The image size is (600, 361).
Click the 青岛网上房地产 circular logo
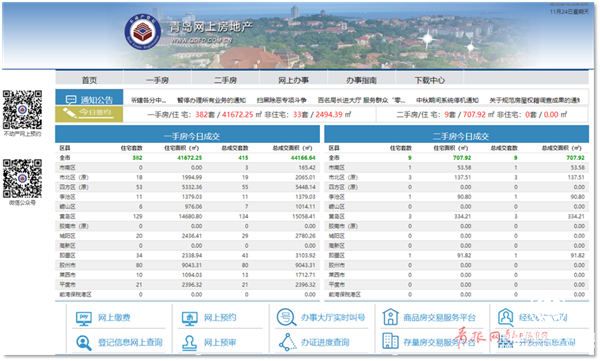coord(143,31)
